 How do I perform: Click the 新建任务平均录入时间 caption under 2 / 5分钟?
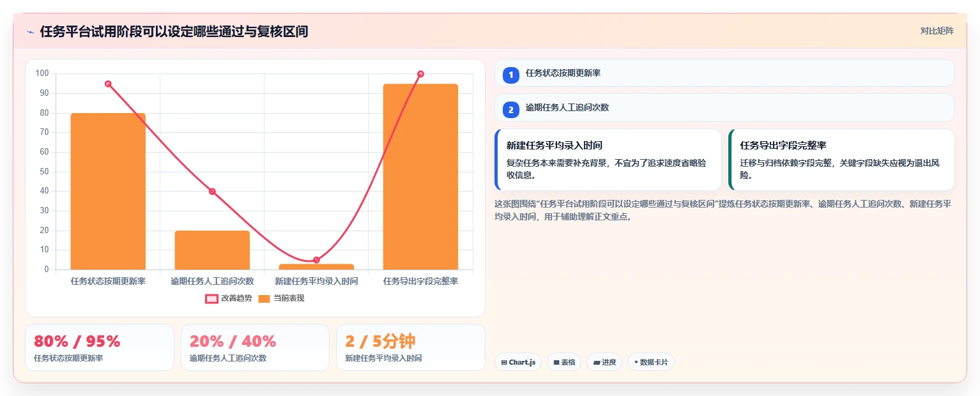tap(383, 358)
